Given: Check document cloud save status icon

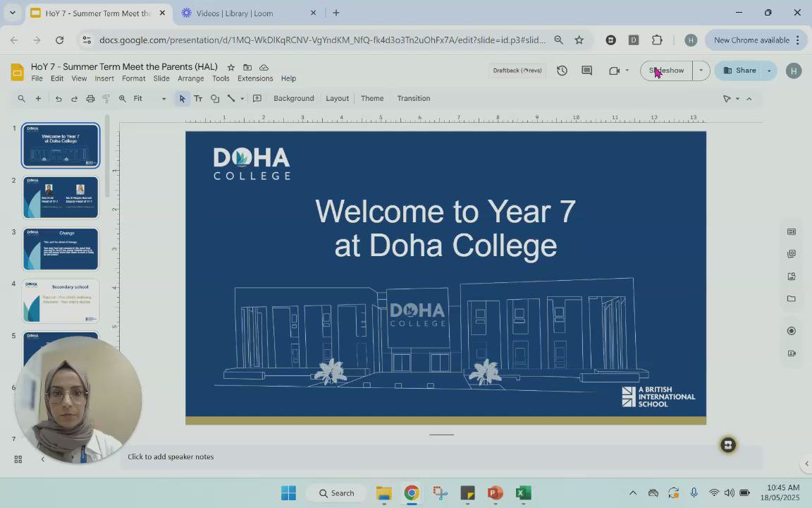Looking at the screenshot, I should pos(264,68).
